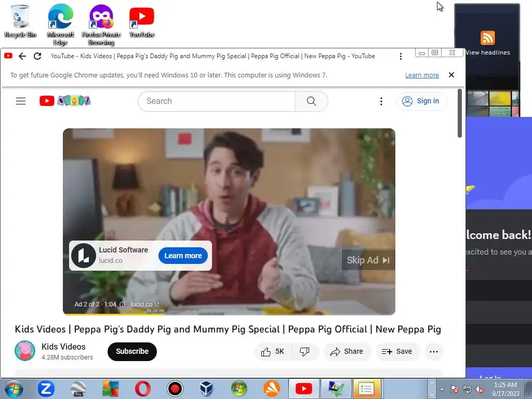Go back using the browser back arrow

[x=22, y=56]
